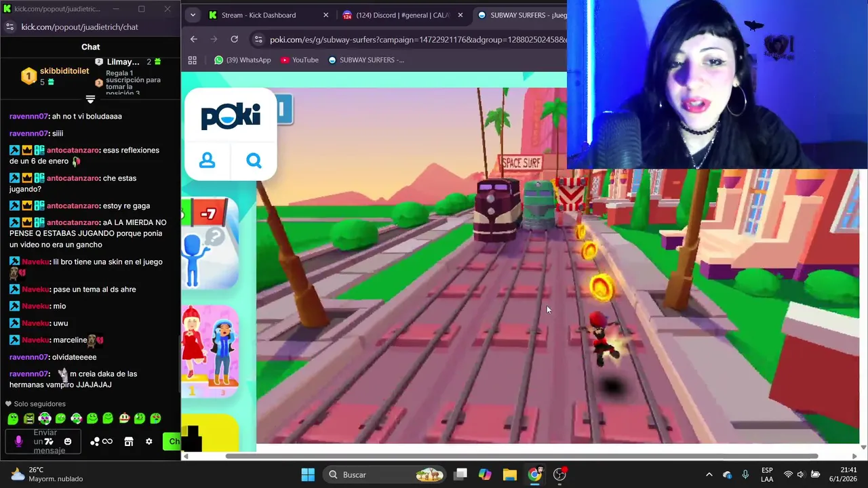Show hidden tray icons chevron

click(x=709, y=474)
